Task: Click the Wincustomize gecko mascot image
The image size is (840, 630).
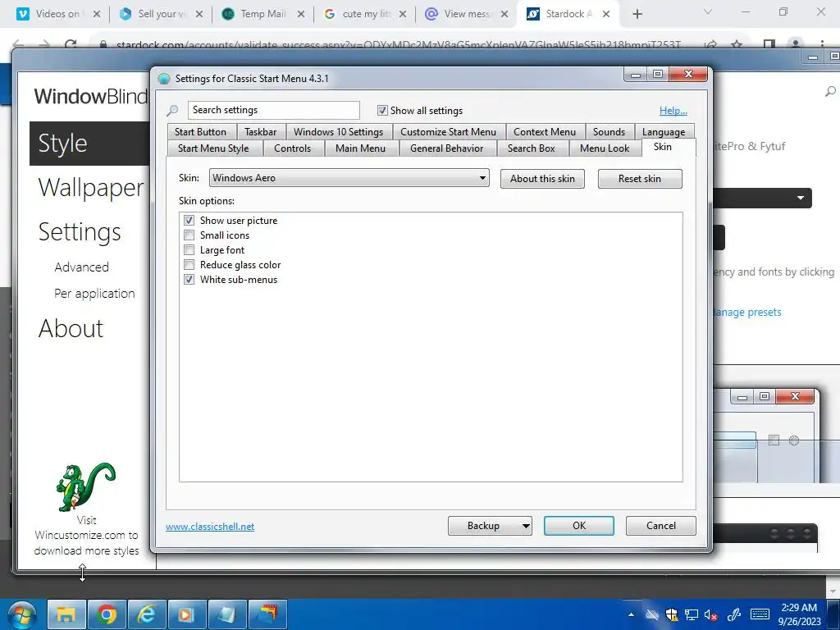Action: coord(85,487)
